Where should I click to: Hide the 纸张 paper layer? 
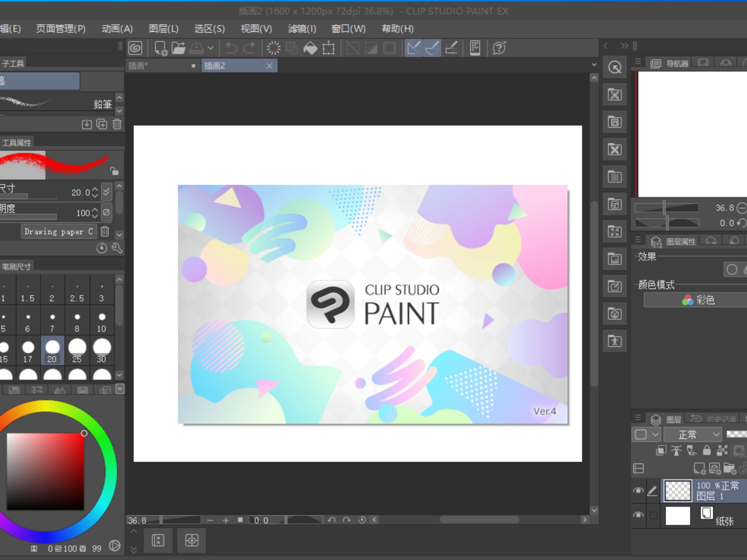[x=638, y=515]
